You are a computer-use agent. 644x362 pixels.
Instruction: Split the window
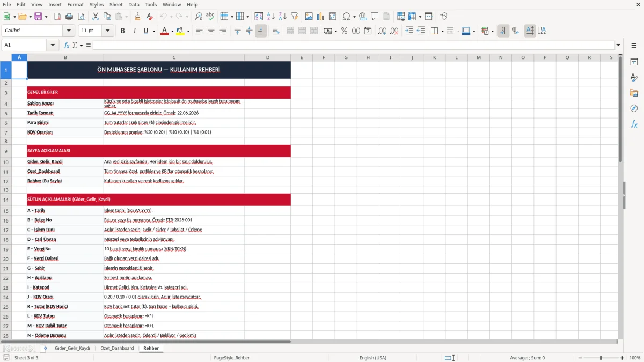point(429,17)
